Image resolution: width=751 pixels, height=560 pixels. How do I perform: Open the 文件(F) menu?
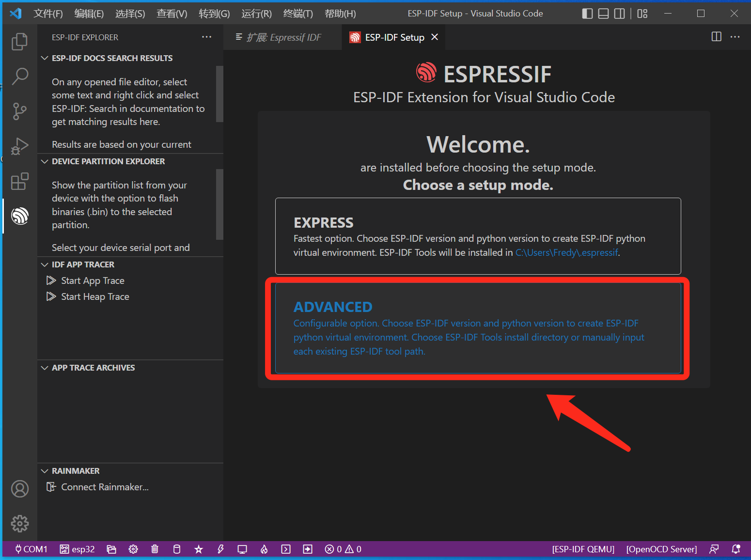pyautogui.click(x=48, y=14)
